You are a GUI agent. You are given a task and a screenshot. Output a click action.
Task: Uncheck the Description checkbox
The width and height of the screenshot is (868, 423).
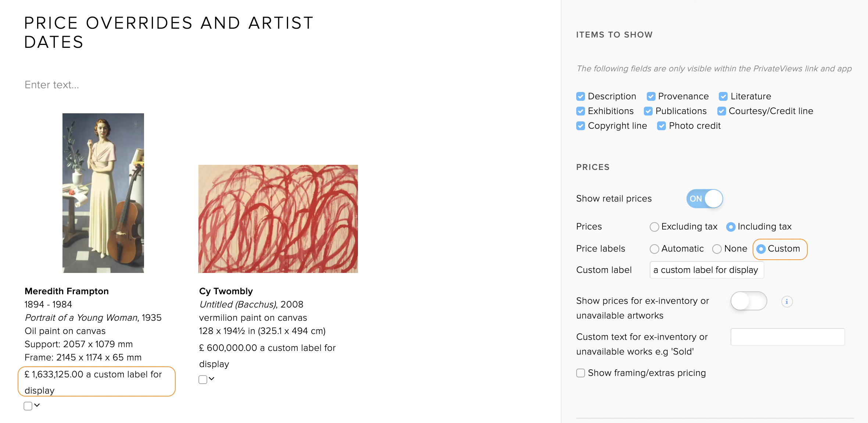coord(581,96)
